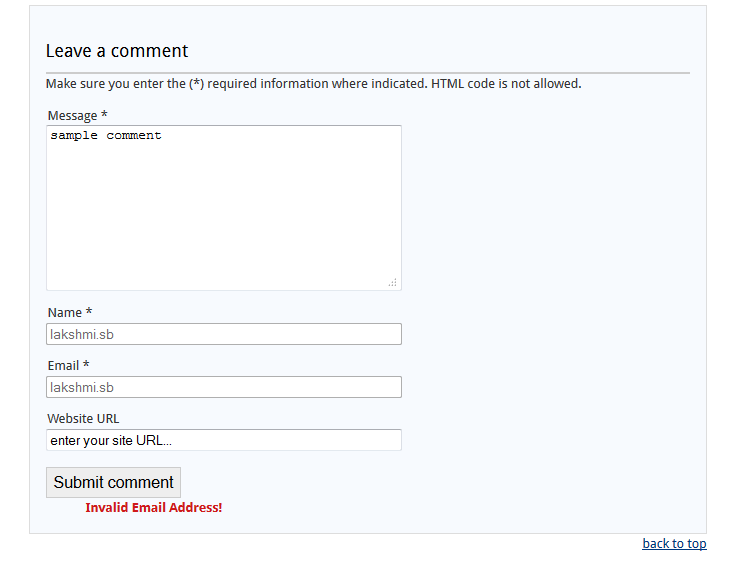This screenshot has width=738, height=564.
Task: Submit the comment with Submit comment button
Action: (x=113, y=483)
